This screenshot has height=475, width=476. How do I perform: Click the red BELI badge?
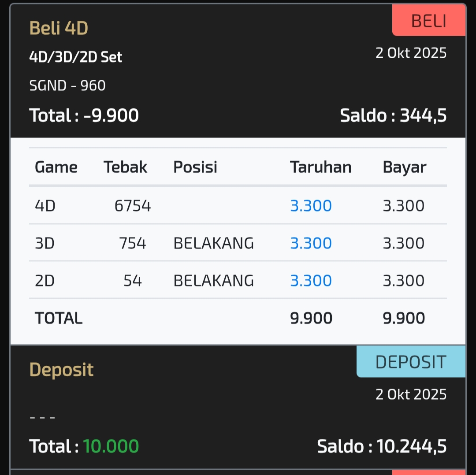coord(428,21)
